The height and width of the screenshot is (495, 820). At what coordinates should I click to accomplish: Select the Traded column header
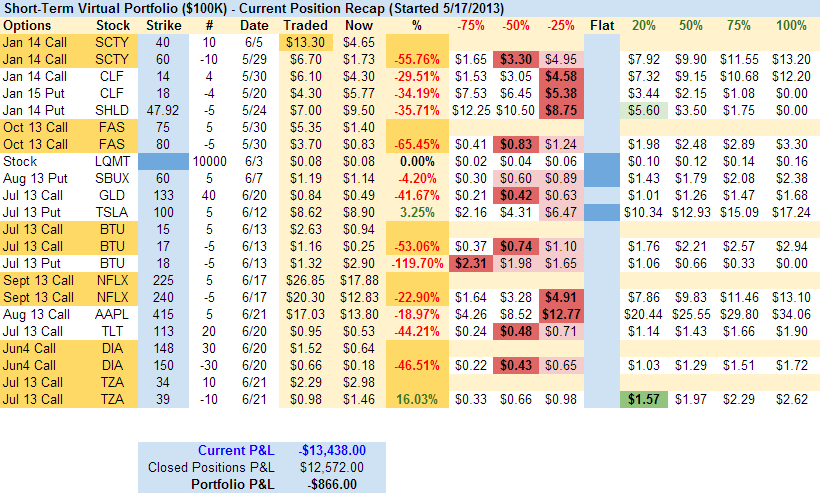coord(304,24)
